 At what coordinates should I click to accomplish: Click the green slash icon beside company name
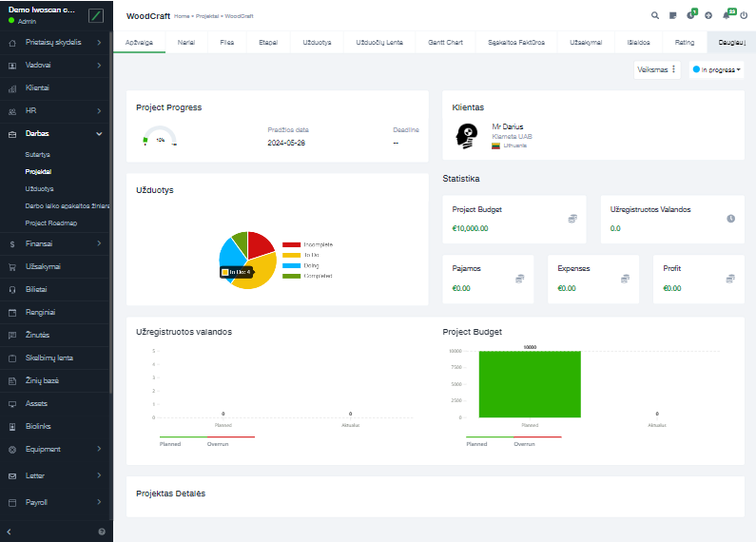coord(95,15)
